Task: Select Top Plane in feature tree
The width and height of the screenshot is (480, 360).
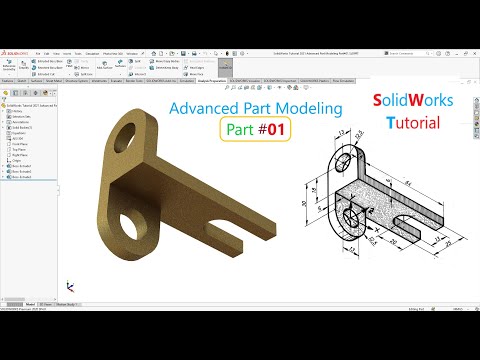Action: (19, 150)
